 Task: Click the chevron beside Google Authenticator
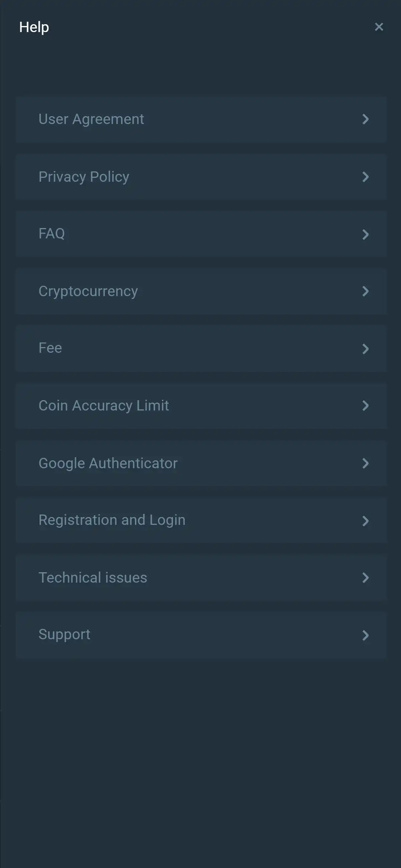pyautogui.click(x=365, y=464)
